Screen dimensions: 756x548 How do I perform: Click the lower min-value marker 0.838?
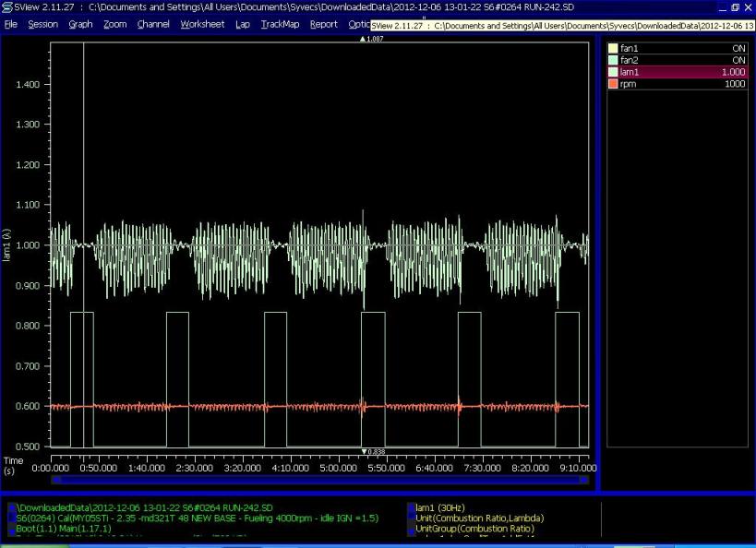tap(372, 451)
